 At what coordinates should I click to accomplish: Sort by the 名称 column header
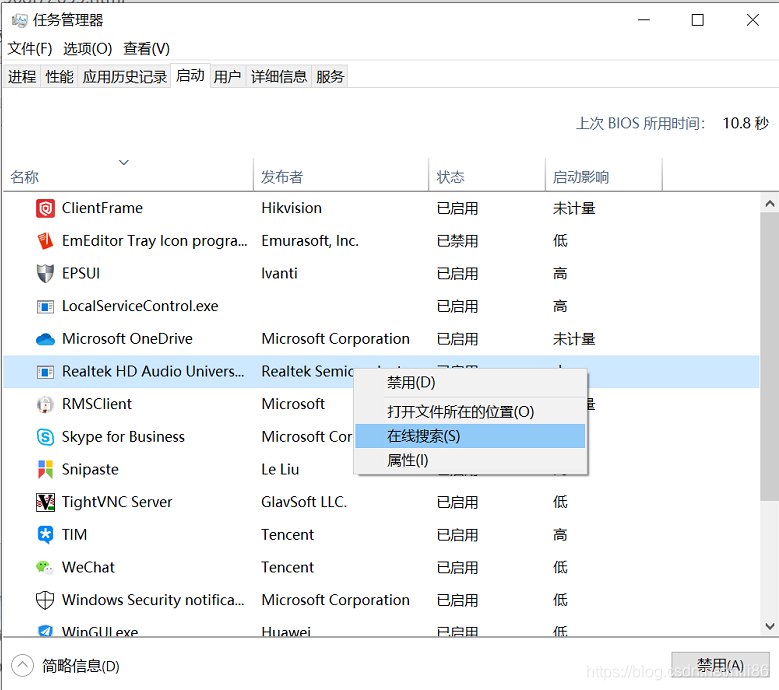tap(128, 177)
